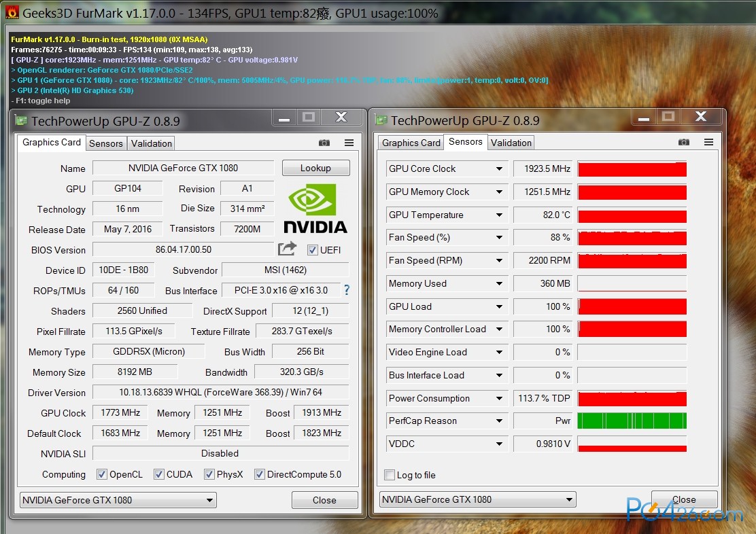This screenshot has width=756, height=534.
Task: Click the BIOS share/export arrow icon
Action: click(x=287, y=249)
